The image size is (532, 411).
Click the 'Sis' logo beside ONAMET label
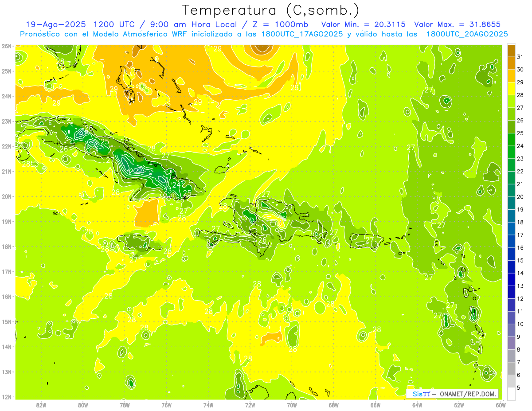[x=421, y=394]
